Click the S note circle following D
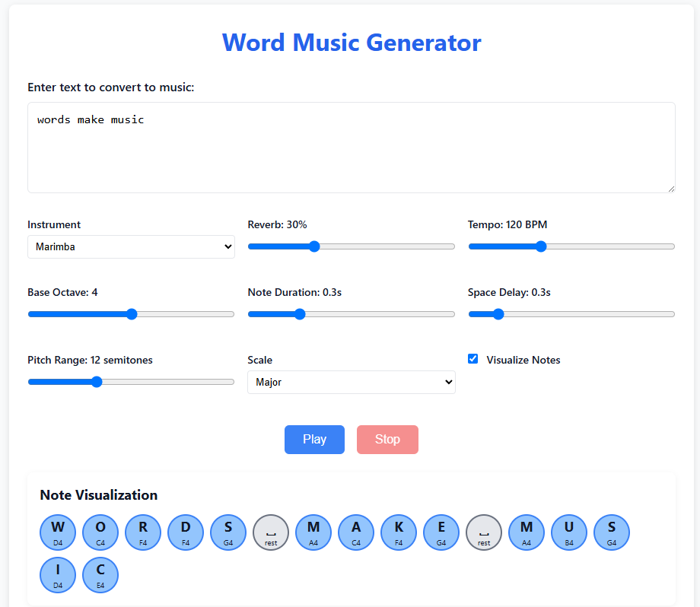This screenshot has height=607, width=700. coord(228,532)
